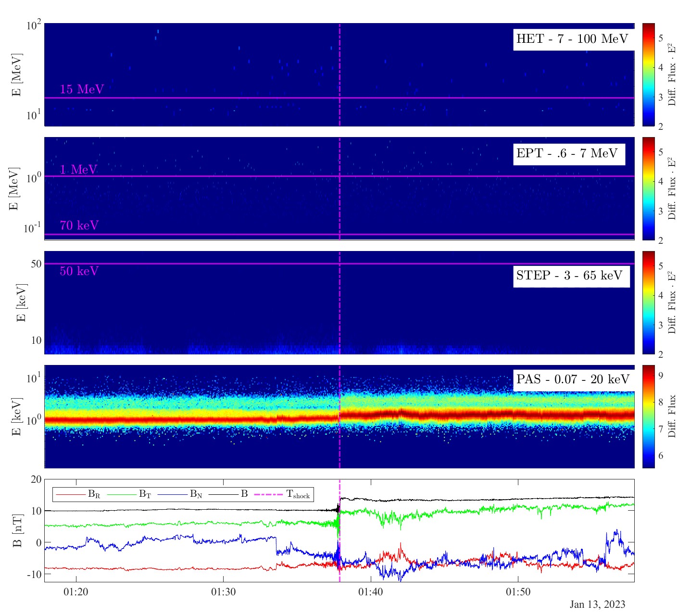The image size is (691, 616).
Task: Click the STEP panel's colorbar
Action: pos(648,302)
